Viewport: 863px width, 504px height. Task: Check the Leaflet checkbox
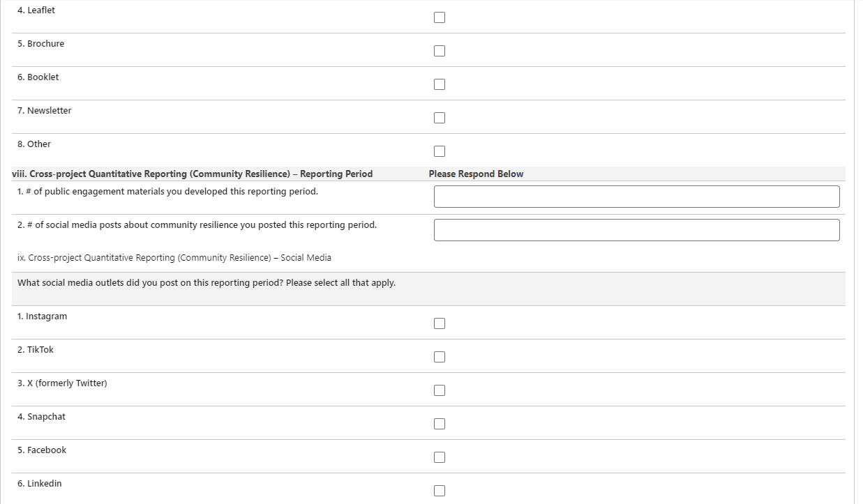[440, 17]
